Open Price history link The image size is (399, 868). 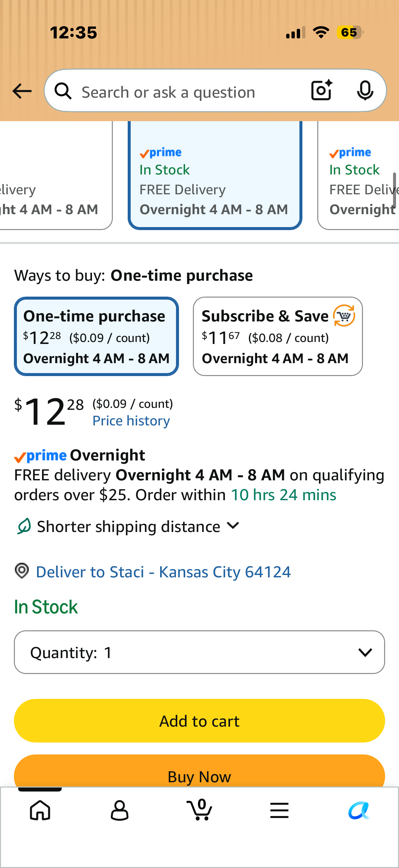(131, 421)
